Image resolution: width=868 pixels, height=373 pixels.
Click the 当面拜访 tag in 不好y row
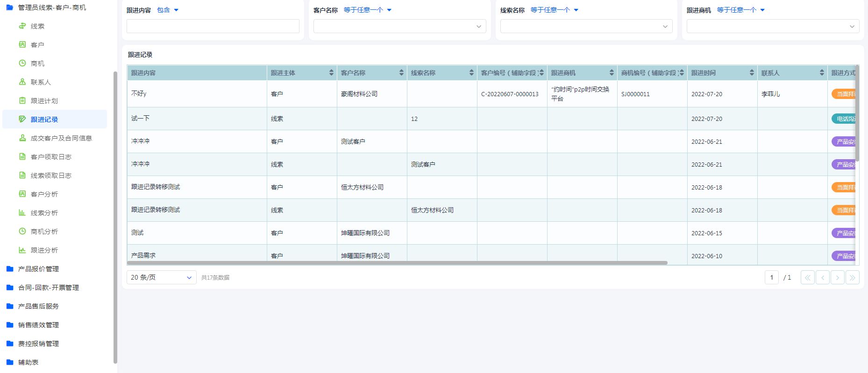pyautogui.click(x=844, y=94)
